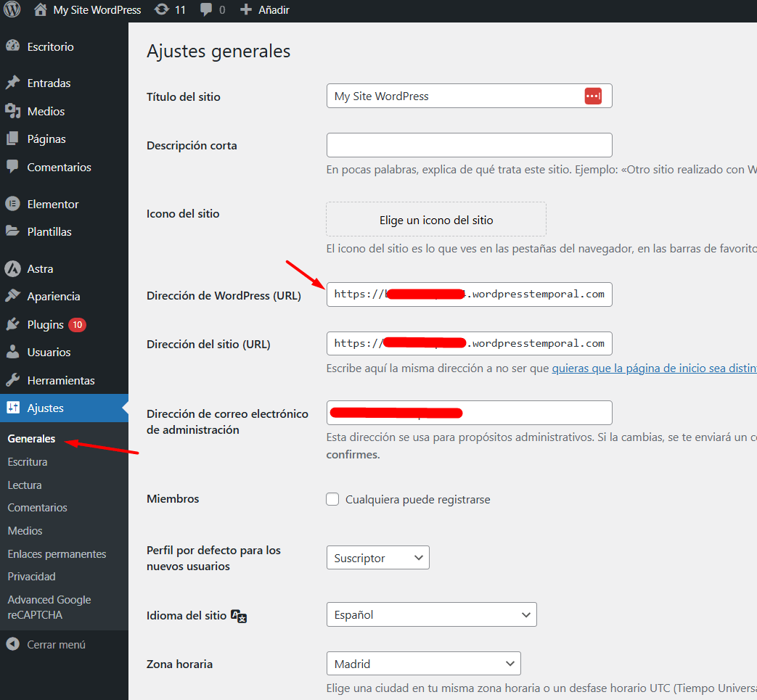Screen dimensions: 757x700
Task: Click the Añadir link in the admin bar
Action: pos(274,9)
